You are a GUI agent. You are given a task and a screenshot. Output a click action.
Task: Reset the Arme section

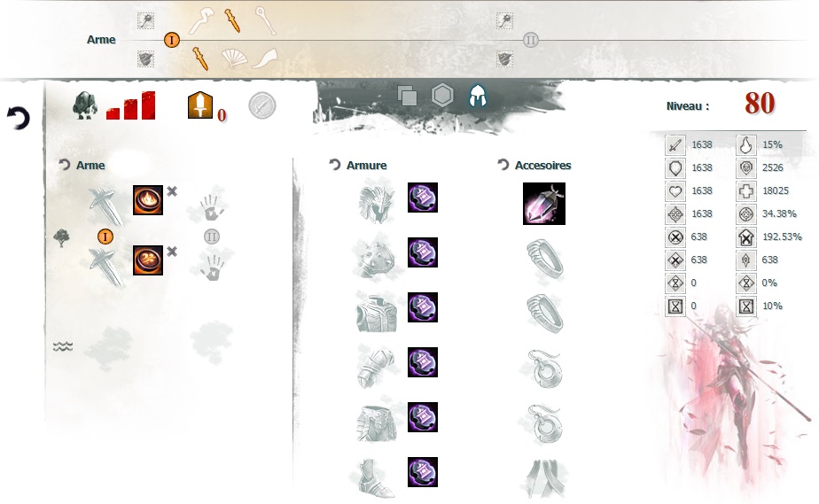tap(64, 165)
